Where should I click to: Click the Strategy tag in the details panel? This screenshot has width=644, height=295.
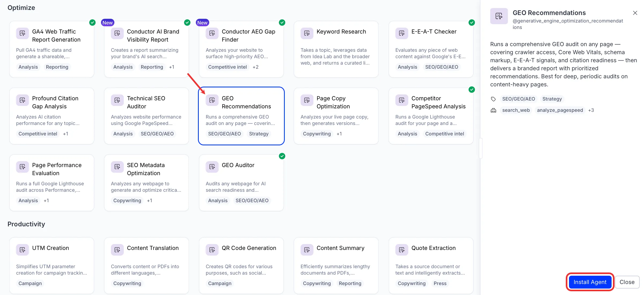pyautogui.click(x=552, y=99)
